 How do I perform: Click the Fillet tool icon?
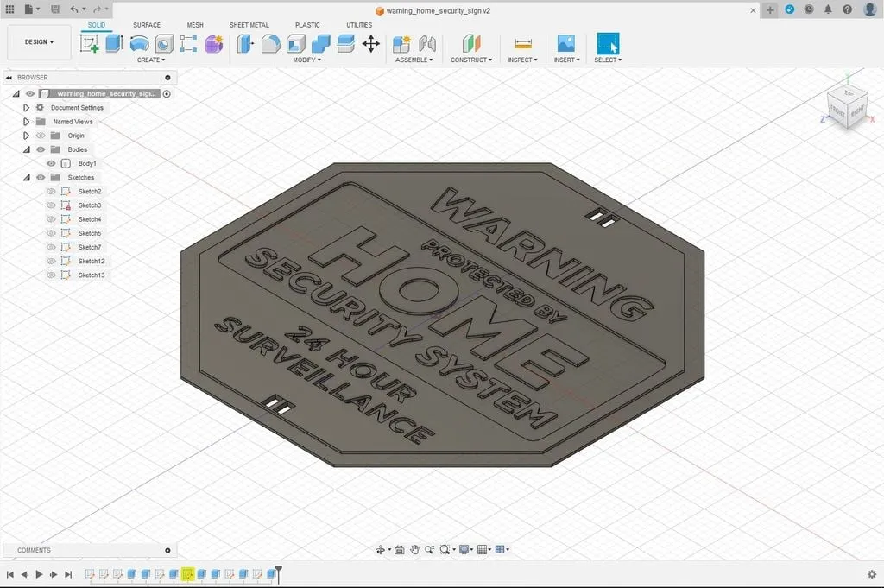(270, 43)
